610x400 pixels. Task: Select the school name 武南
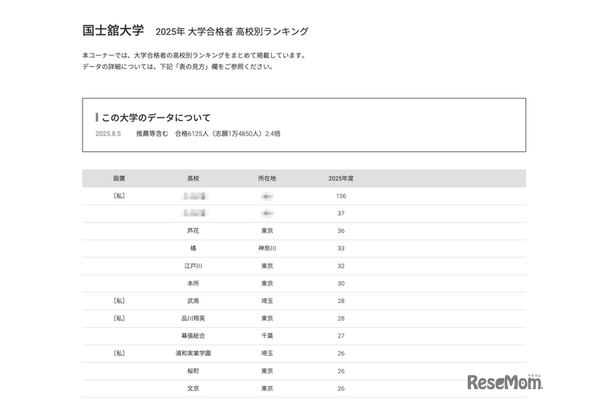193,301
